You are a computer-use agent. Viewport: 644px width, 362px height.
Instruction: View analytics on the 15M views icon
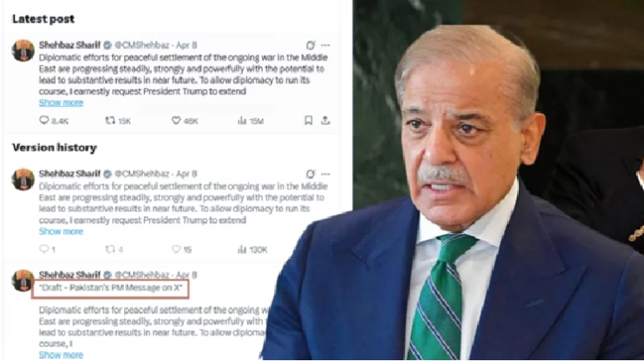(242, 120)
